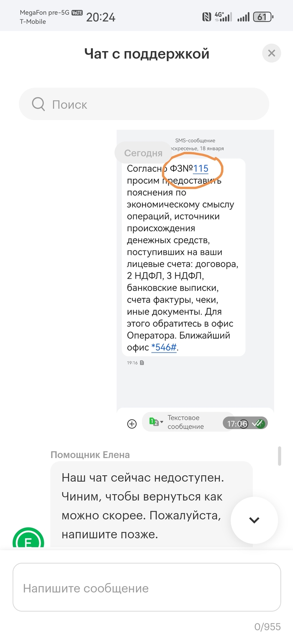Tap the double checkmark read status
Screen dimensions: 293x644
[x=258, y=423]
